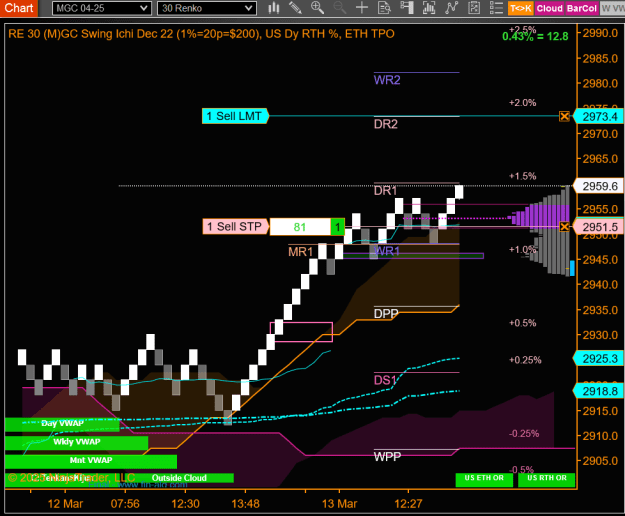Viewport: 625px width, 516px height.
Task: Click the DPP pivot label
Action: point(386,314)
